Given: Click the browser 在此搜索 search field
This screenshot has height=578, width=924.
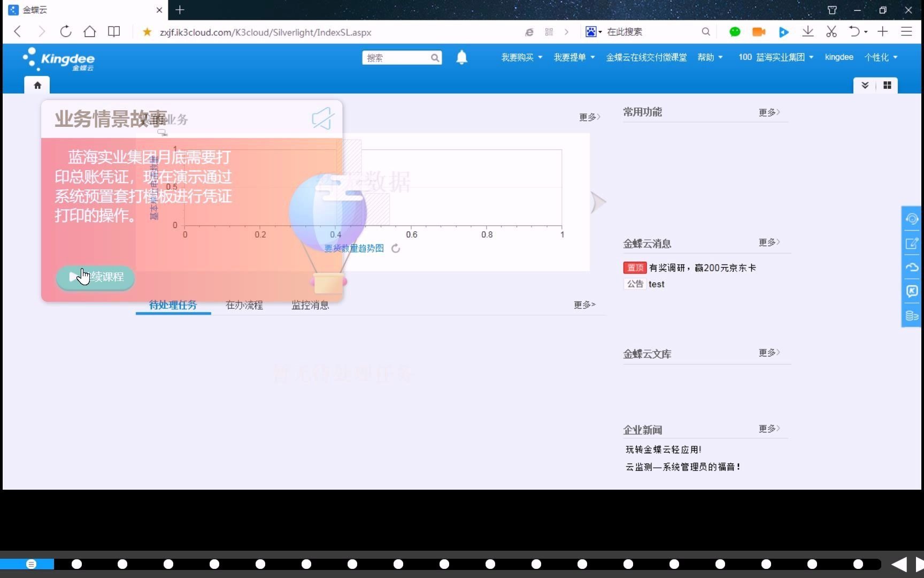Looking at the screenshot, I should coord(651,32).
